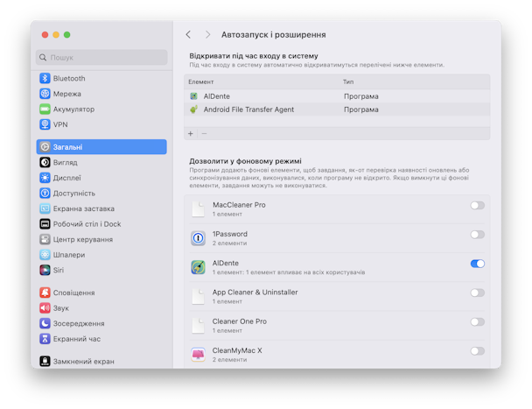The height and width of the screenshot is (409, 532).
Task: Add a login item with plus button
Action: click(191, 133)
